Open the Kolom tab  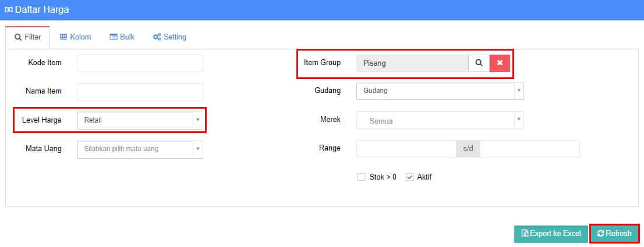click(76, 37)
